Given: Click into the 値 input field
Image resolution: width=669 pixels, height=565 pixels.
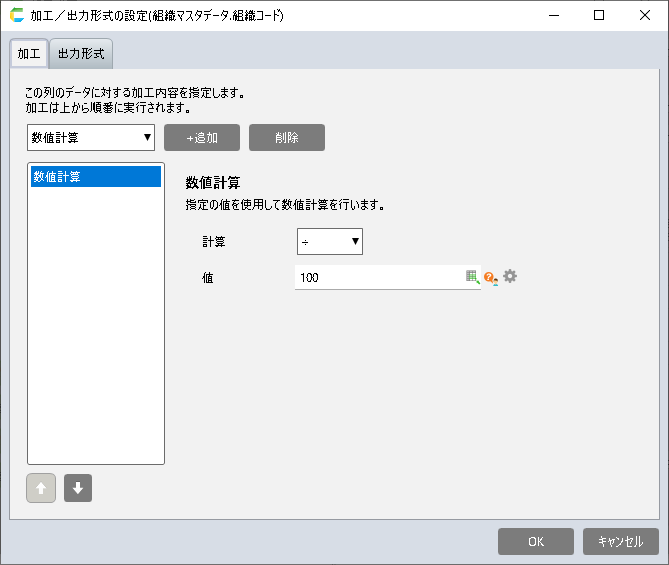Looking at the screenshot, I should (x=378, y=277).
